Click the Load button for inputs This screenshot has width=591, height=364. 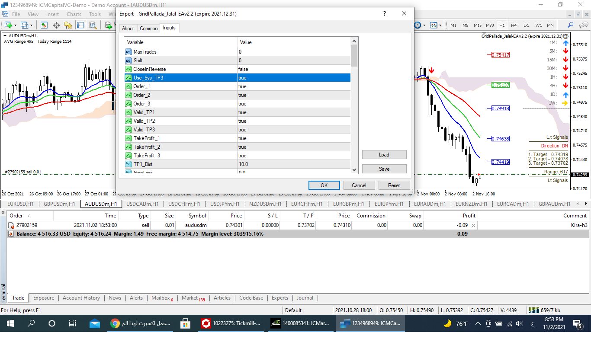click(384, 155)
